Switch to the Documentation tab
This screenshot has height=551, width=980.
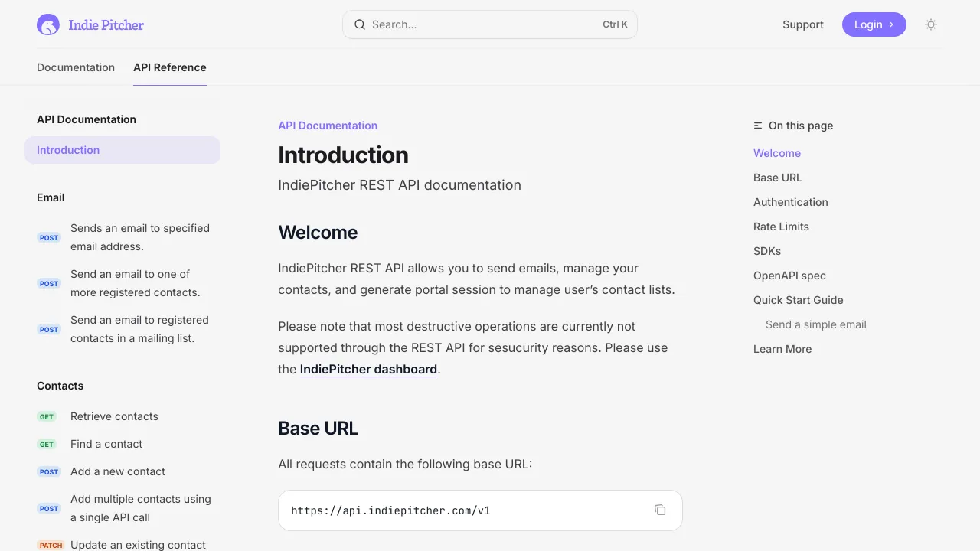point(76,67)
